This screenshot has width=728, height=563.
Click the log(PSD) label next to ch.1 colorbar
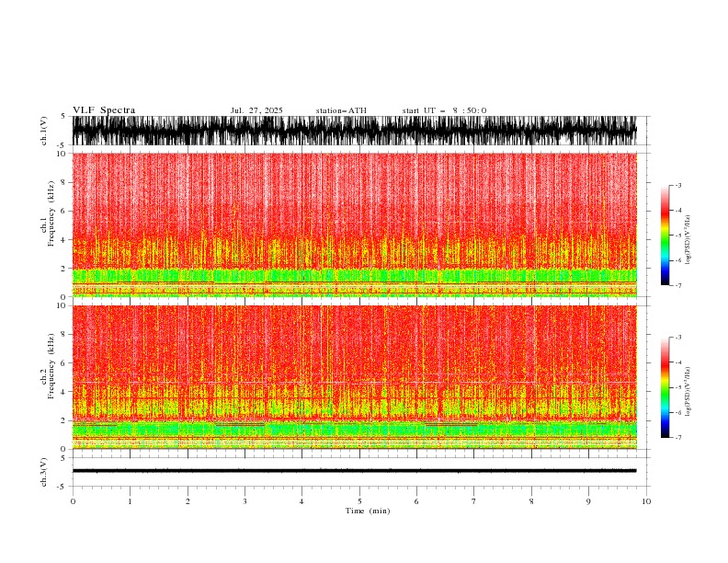click(x=688, y=240)
